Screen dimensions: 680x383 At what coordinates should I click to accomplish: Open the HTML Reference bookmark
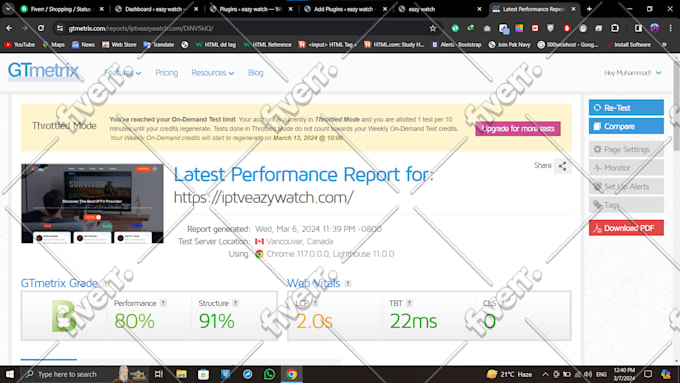(x=267, y=45)
